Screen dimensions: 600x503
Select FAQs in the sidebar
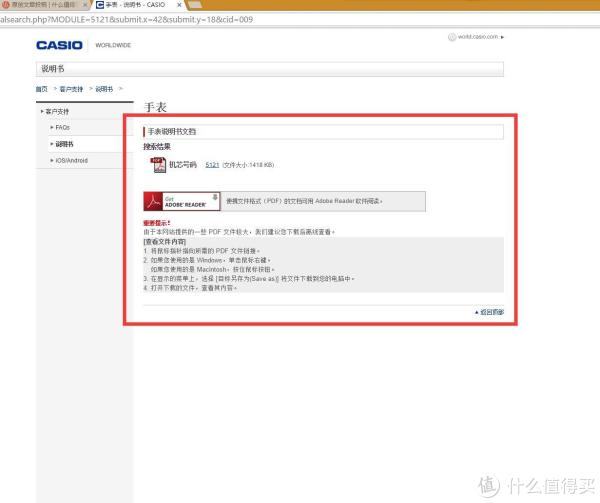(62, 128)
